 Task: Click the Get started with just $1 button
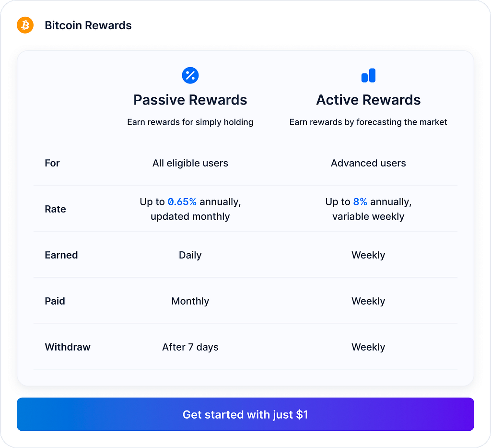[x=245, y=414]
